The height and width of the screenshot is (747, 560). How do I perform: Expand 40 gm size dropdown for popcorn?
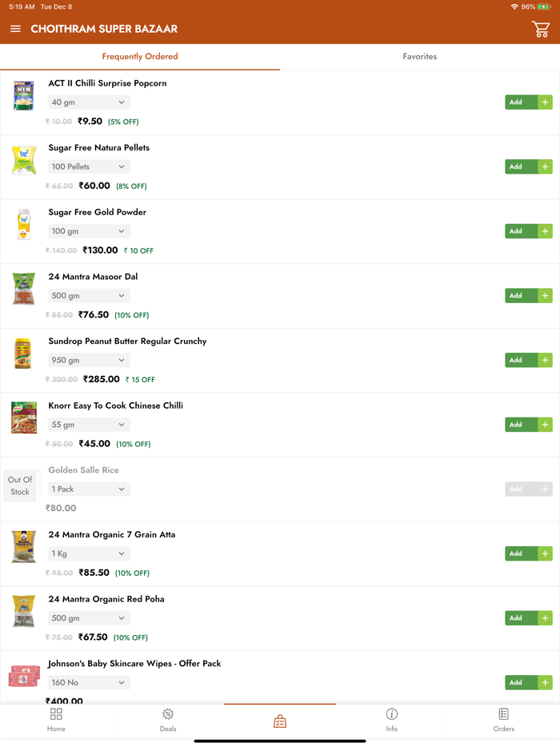[x=88, y=102]
